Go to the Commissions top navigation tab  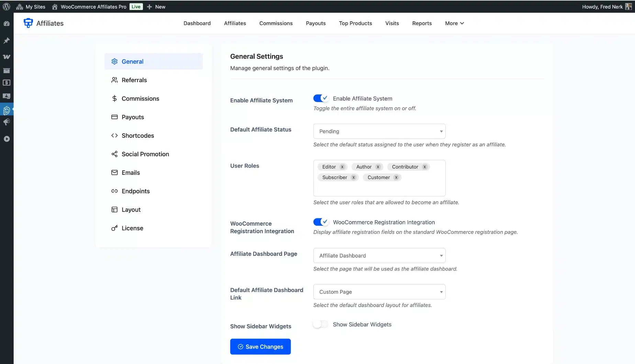click(276, 23)
